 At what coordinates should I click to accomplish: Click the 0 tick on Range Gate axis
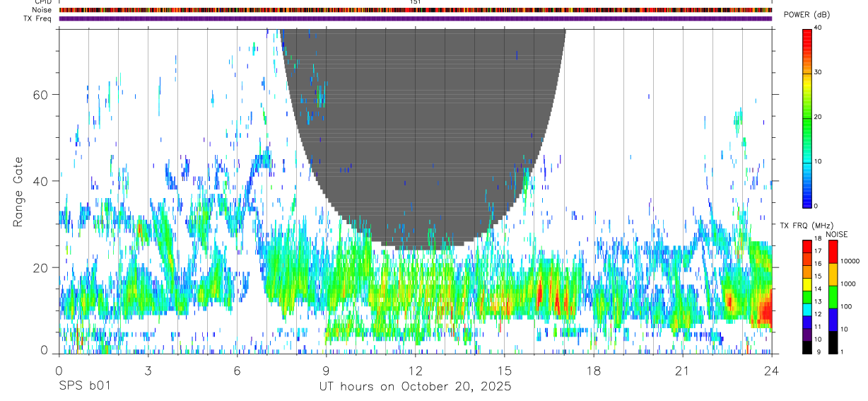tap(45, 351)
